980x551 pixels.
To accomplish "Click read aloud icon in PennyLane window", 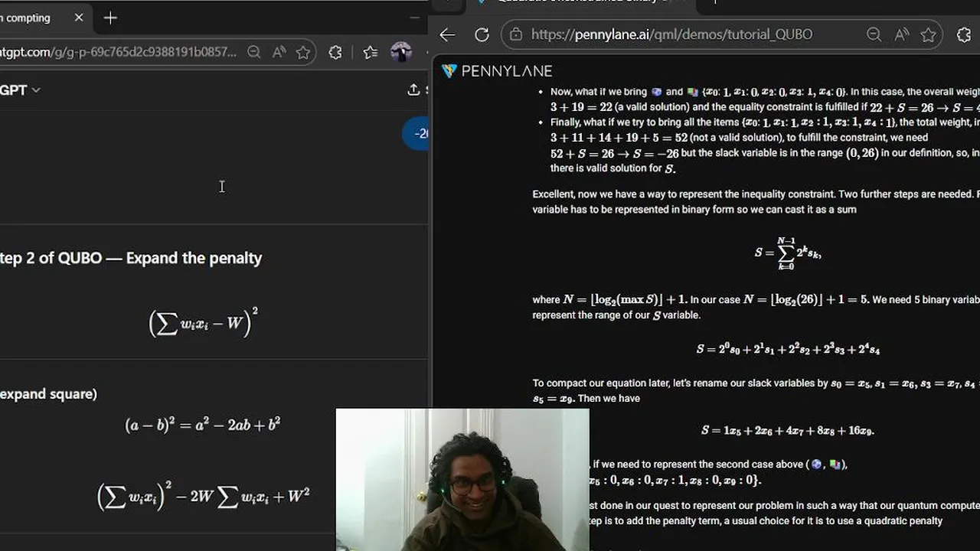I will (x=901, y=34).
